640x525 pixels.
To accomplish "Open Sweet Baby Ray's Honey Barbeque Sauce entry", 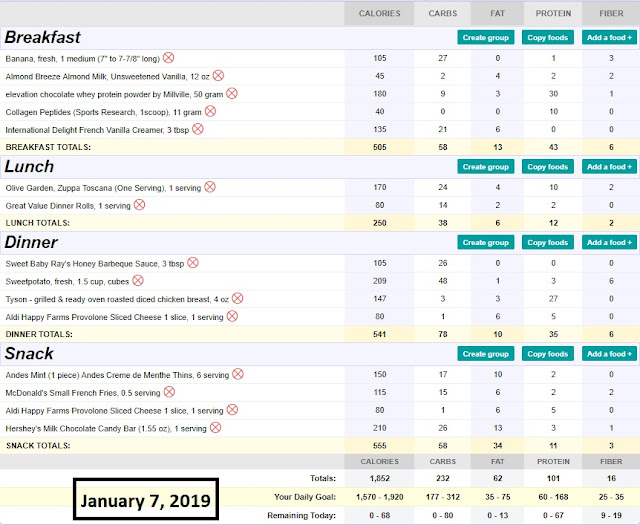I will 95,264.
